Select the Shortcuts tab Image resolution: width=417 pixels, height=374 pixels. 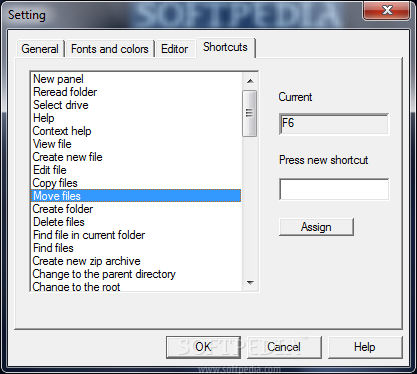point(225,47)
